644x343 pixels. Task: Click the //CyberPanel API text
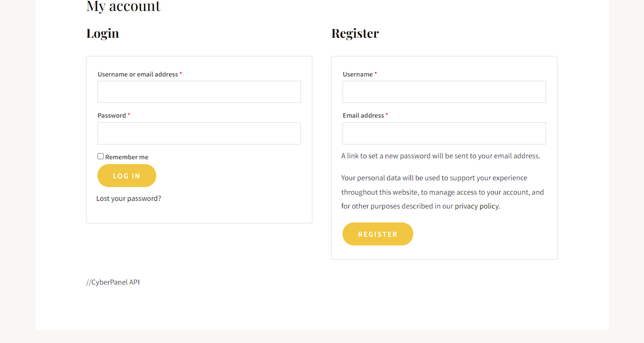click(x=113, y=282)
